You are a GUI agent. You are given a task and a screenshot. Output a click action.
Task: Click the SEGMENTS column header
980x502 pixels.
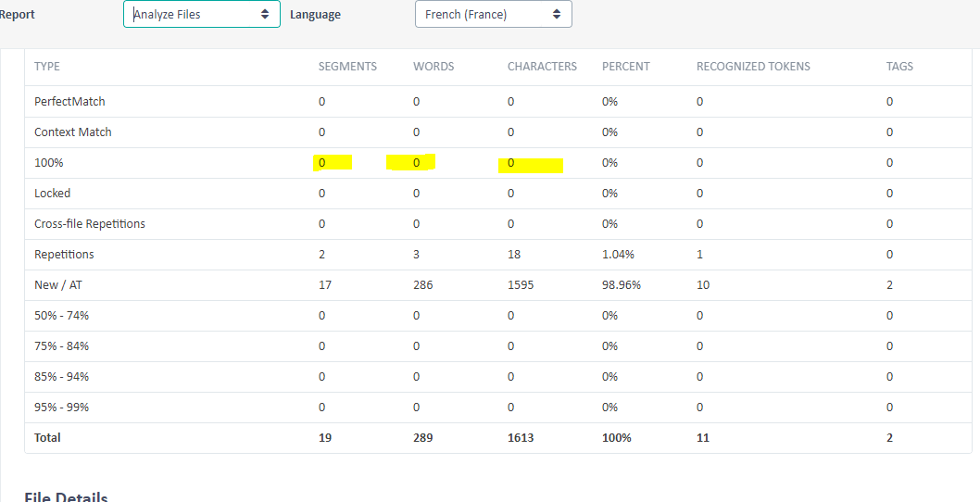(347, 67)
